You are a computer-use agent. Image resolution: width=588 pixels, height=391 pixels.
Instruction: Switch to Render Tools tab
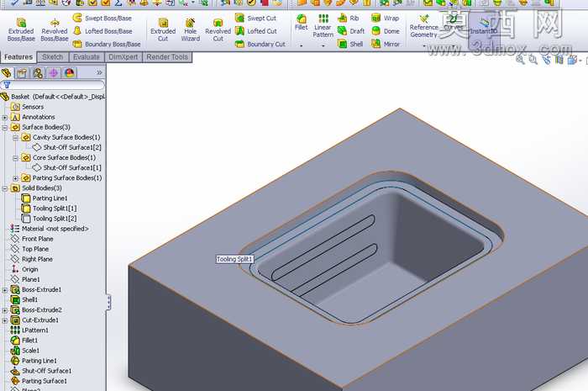point(167,57)
